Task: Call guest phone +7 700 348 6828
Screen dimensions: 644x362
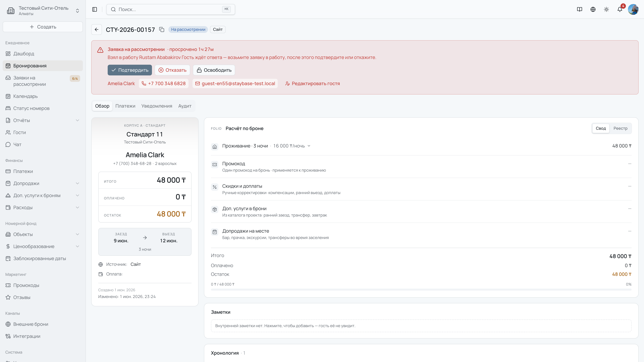Action: [164, 83]
